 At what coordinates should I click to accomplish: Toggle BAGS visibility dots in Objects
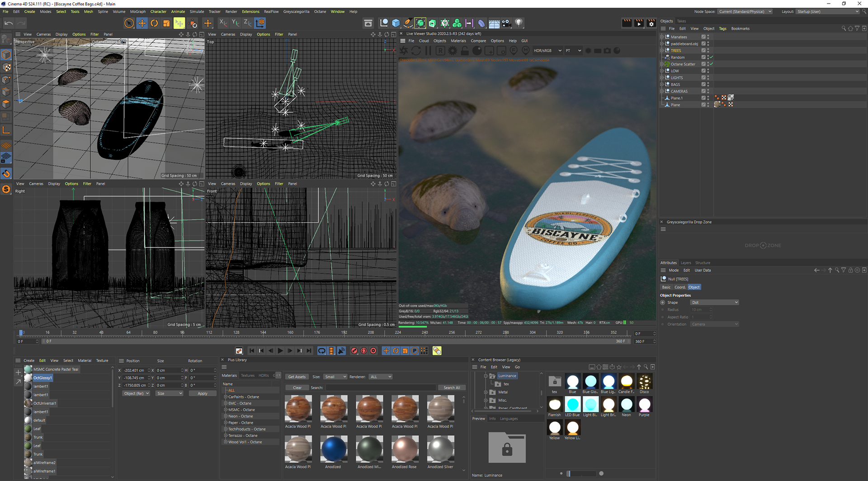[708, 85]
